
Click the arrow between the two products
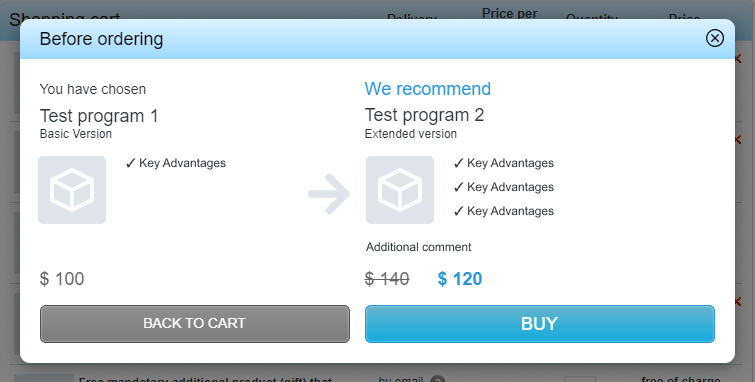pos(329,194)
